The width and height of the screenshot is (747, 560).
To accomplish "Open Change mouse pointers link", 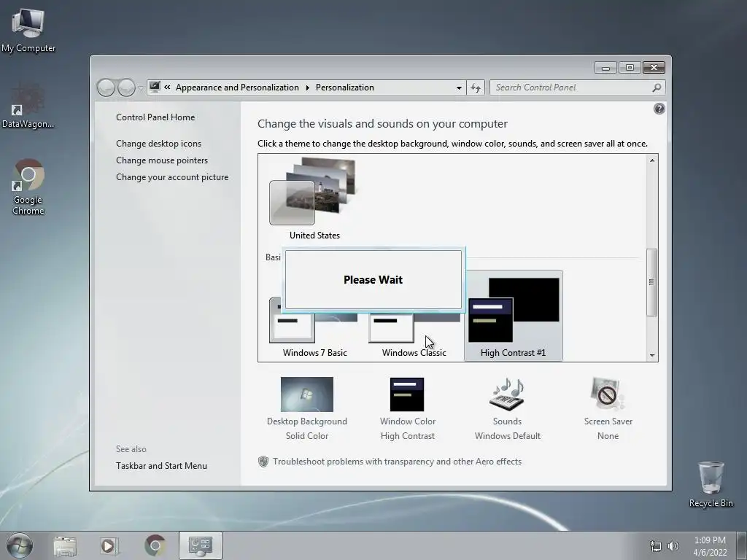I will [162, 160].
